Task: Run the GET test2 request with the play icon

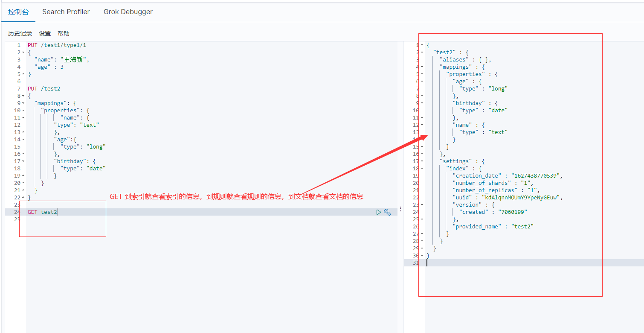Action: (x=378, y=212)
